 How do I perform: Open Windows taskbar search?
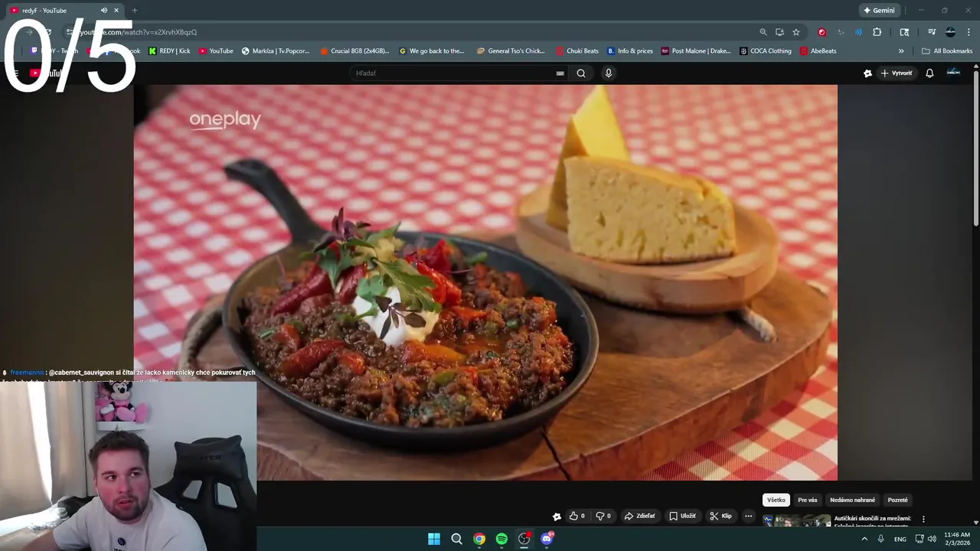pos(456,539)
